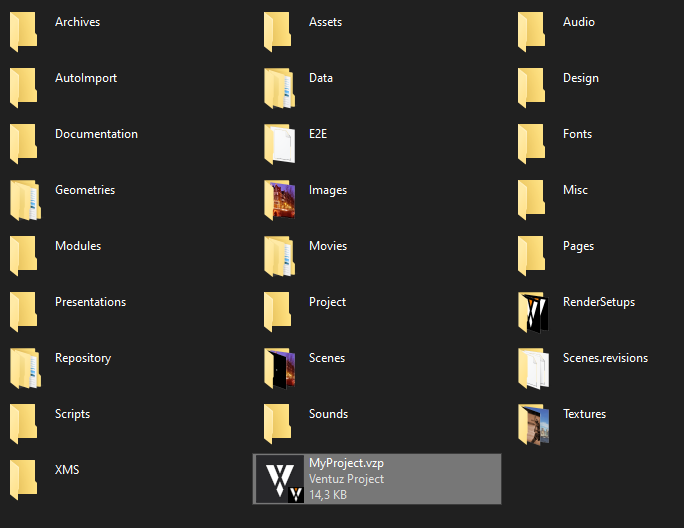Screen dimensions: 684x528
Task: Select the Presentations folder label
Action: pos(90,302)
